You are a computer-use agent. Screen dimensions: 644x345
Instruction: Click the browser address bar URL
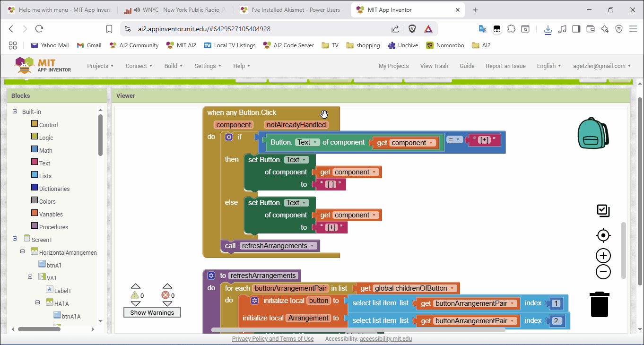pyautogui.click(x=204, y=29)
